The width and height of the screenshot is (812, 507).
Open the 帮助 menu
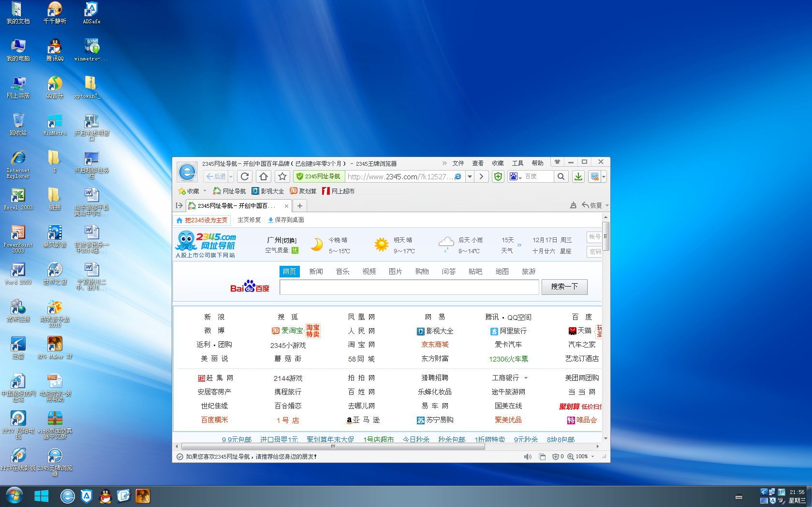point(537,163)
